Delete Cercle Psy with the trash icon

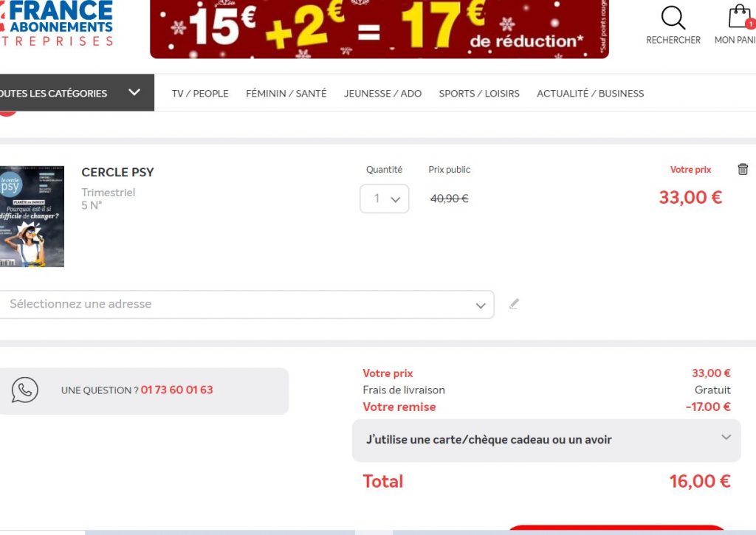[743, 170]
